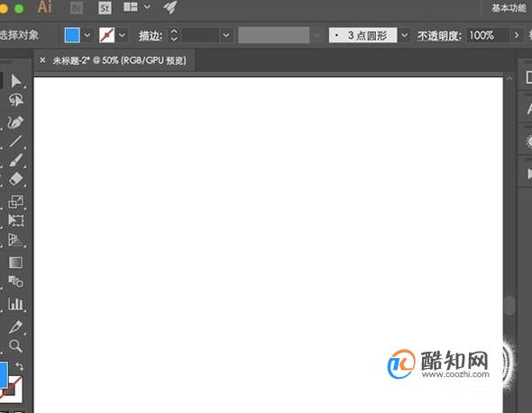Select the Selection arrow tool
Image resolution: width=532 pixels, height=413 pixels.
[15, 81]
